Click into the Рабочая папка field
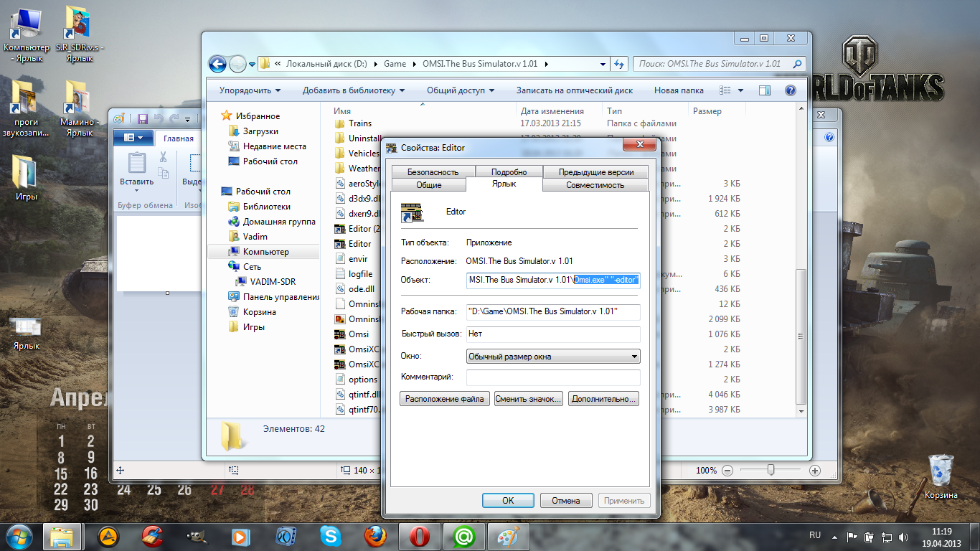The height and width of the screenshot is (551, 980). pos(553,312)
